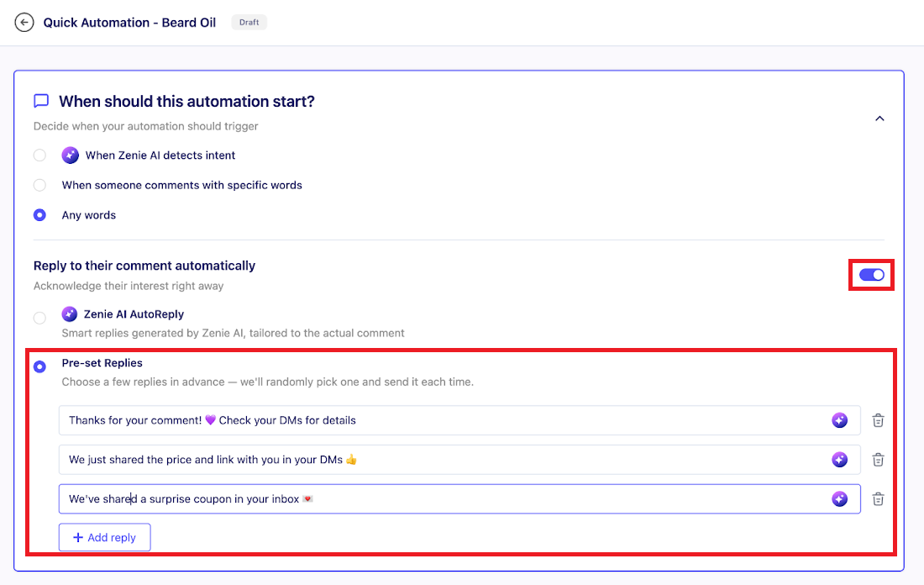Click the Draft status badge
Screen dimensions: 924x585
[x=249, y=23]
